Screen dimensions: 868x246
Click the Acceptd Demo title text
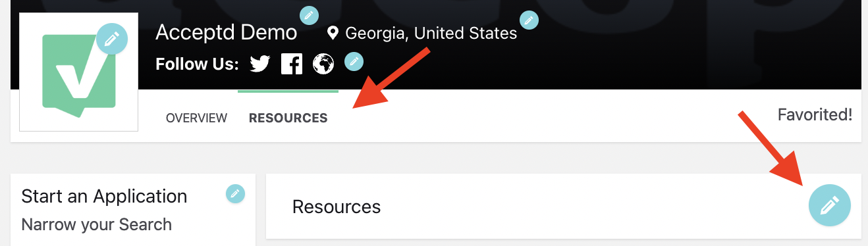coord(226,32)
